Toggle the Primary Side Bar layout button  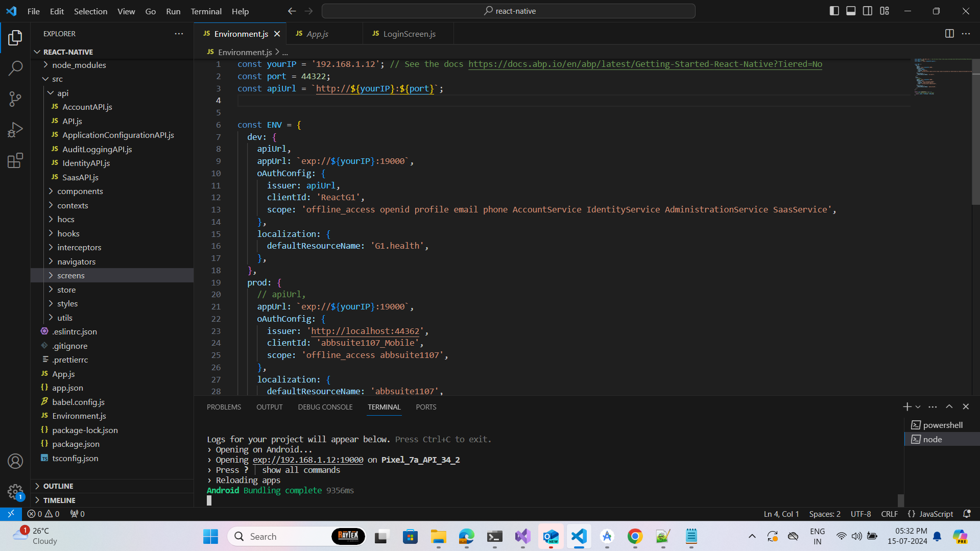pyautogui.click(x=834, y=11)
